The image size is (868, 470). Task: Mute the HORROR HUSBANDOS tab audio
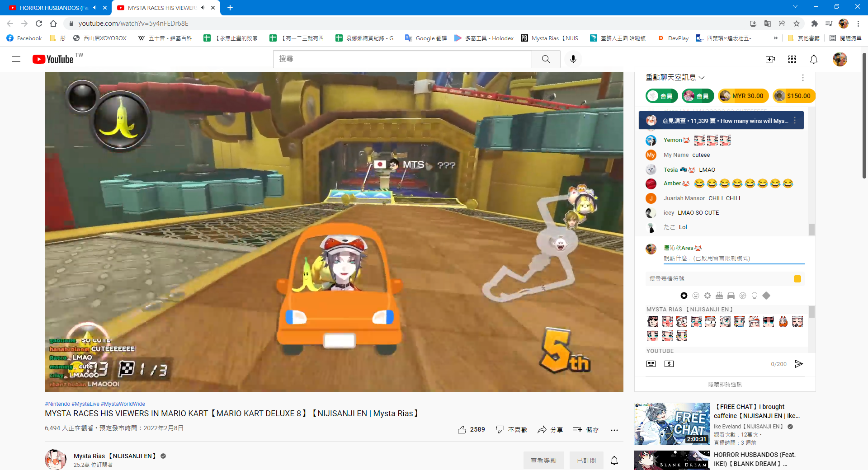coord(95,8)
